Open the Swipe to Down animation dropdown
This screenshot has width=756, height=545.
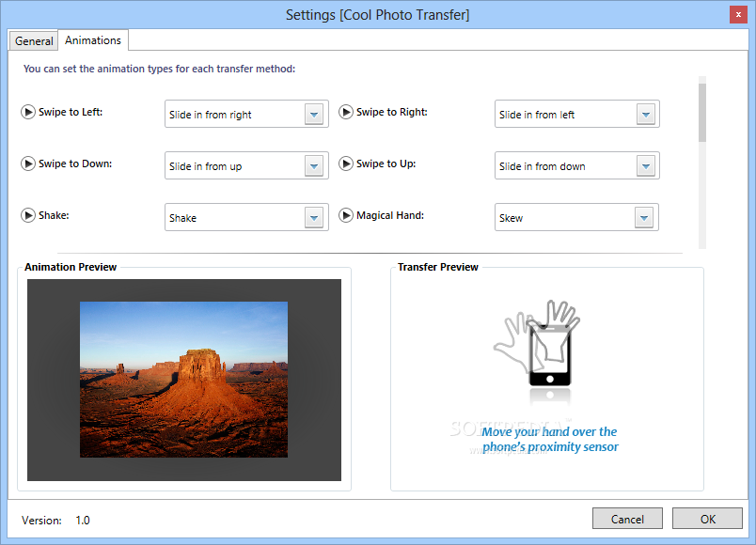(314, 166)
